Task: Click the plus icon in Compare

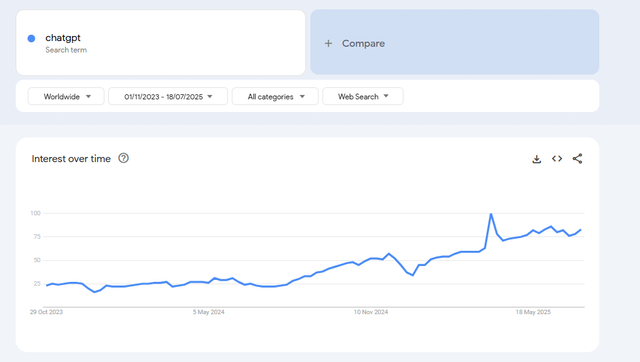Action: (328, 43)
